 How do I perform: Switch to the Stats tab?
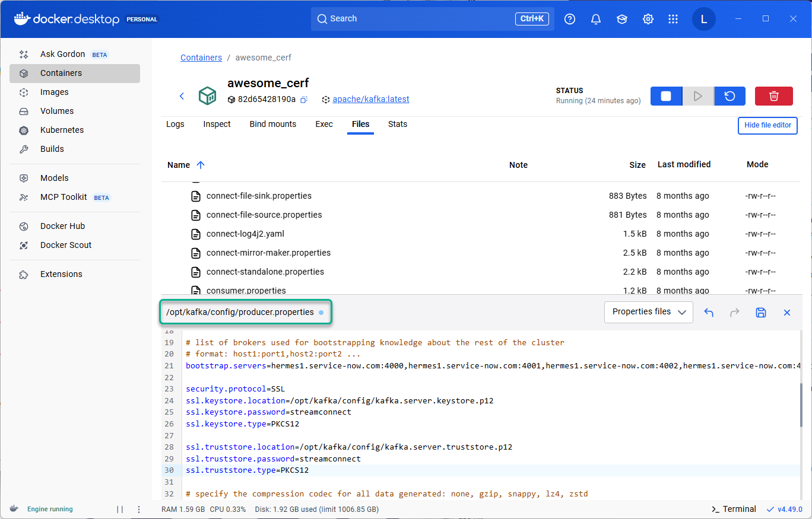tap(397, 124)
